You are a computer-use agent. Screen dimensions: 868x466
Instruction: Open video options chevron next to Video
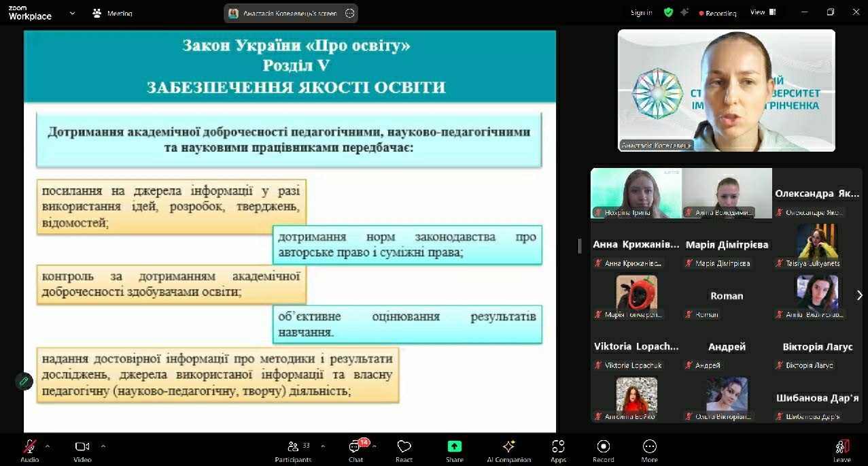click(103, 446)
